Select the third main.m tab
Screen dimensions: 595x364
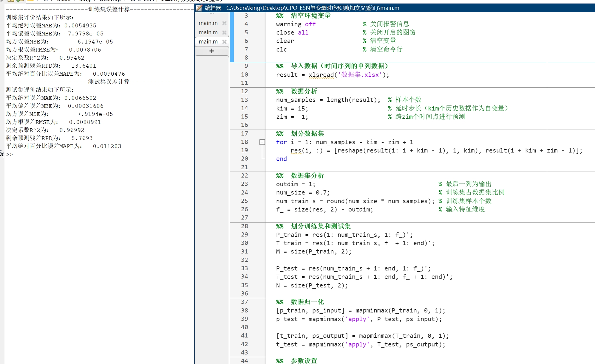[x=208, y=42]
